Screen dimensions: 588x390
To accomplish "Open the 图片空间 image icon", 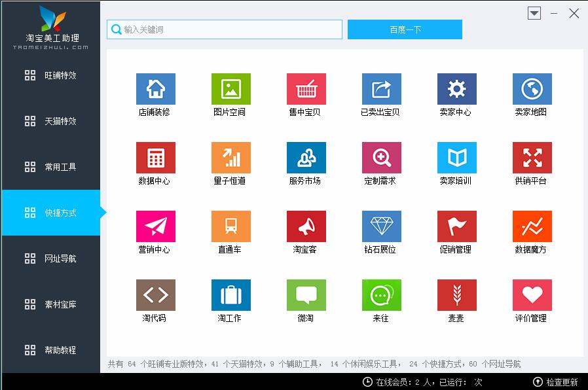I will [231, 89].
